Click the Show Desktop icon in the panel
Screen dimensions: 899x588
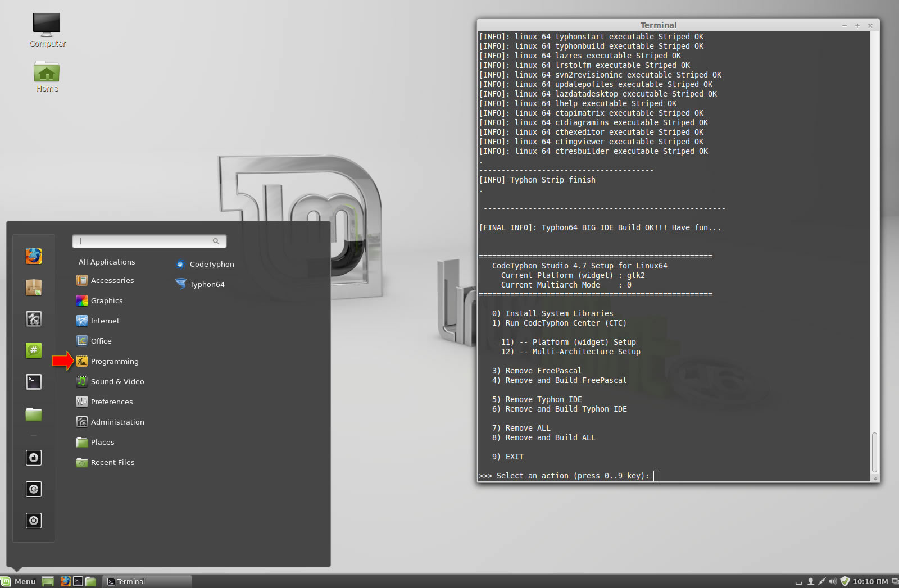(x=48, y=581)
